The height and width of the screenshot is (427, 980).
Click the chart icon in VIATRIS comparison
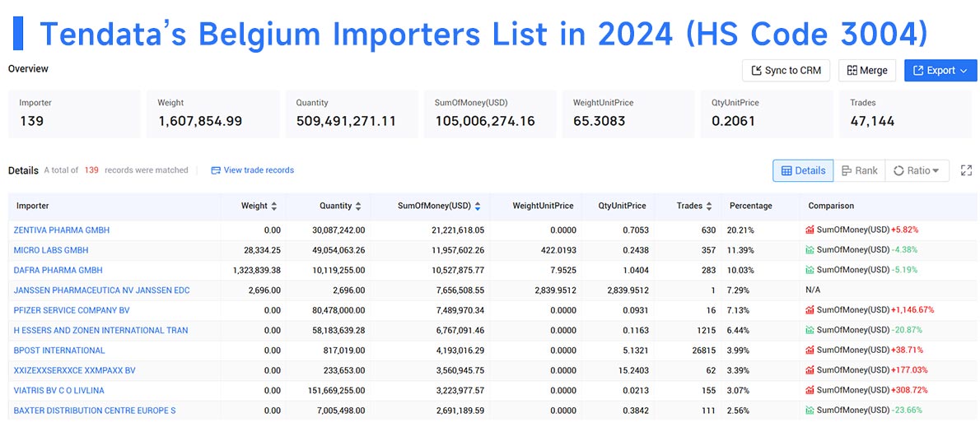pyautogui.click(x=810, y=389)
